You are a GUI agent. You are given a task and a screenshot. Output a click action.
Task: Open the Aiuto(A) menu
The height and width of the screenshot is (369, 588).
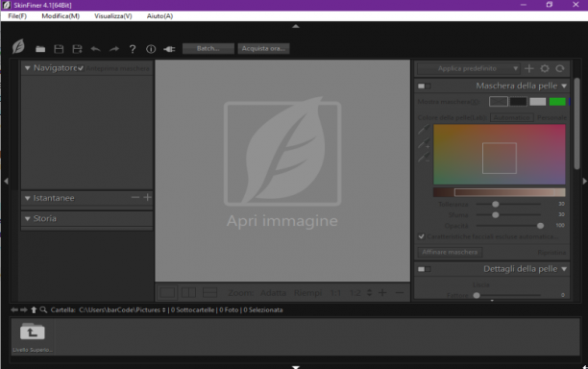pos(159,16)
